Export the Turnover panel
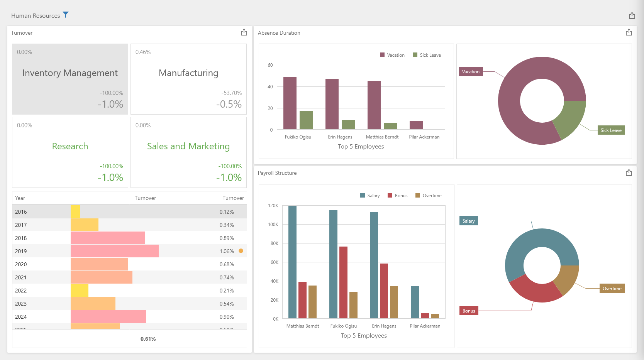The image size is (644, 360). coord(244,32)
